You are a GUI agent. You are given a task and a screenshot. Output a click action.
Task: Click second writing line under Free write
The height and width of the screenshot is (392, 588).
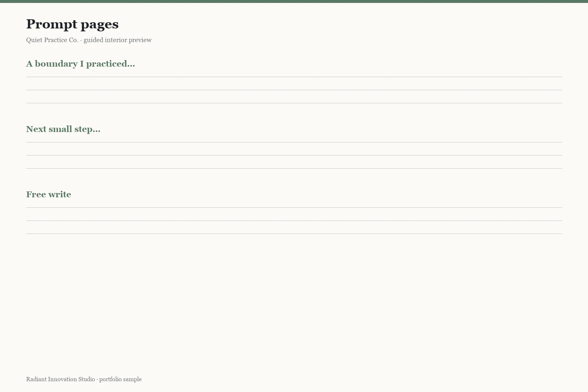(294, 220)
